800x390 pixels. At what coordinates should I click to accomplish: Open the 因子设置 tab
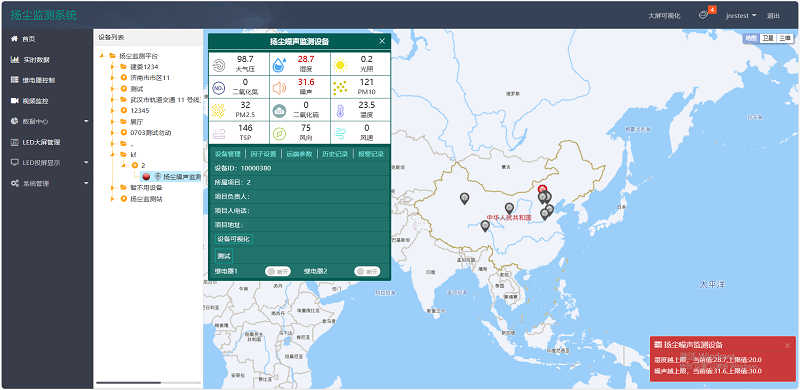263,154
